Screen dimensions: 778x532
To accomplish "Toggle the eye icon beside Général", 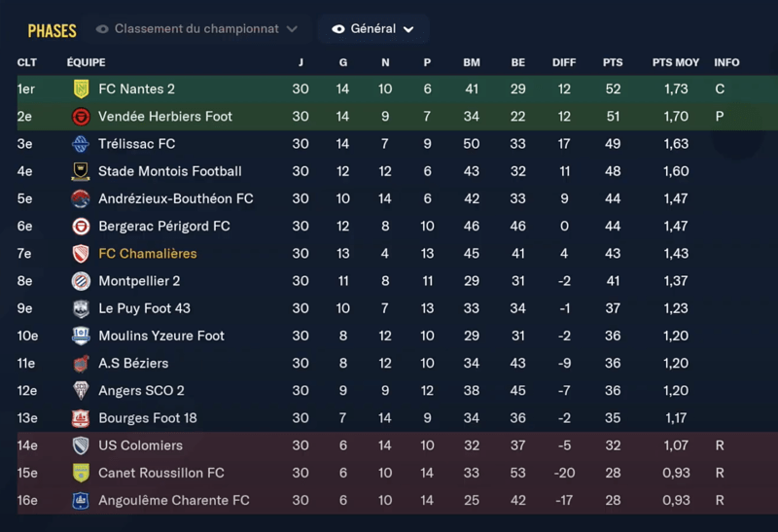I will tap(338, 29).
